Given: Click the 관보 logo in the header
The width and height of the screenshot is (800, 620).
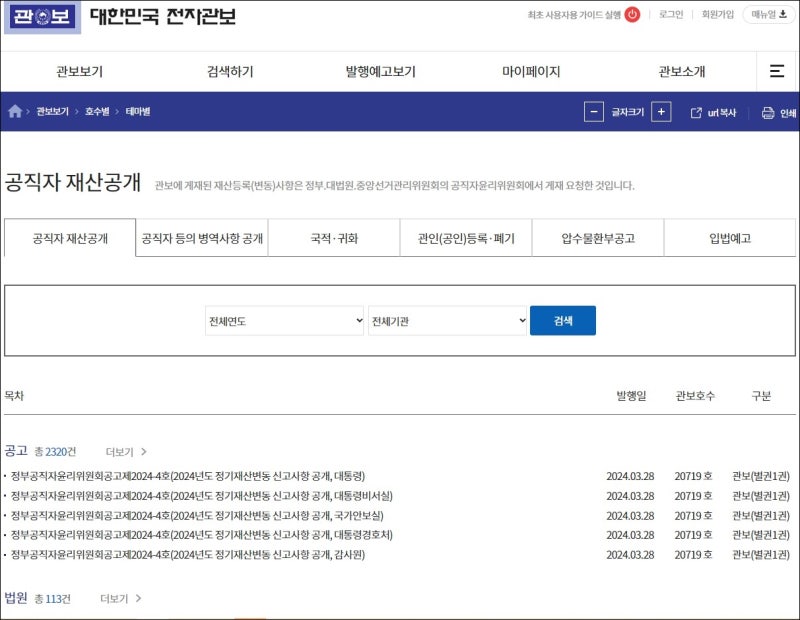Looking at the screenshot, I should pyautogui.click(x=42, y=17).
